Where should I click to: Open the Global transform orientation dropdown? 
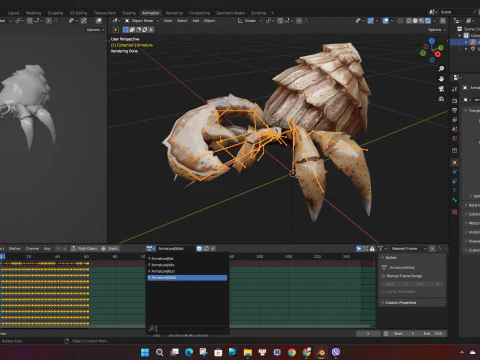coord(250,21)
